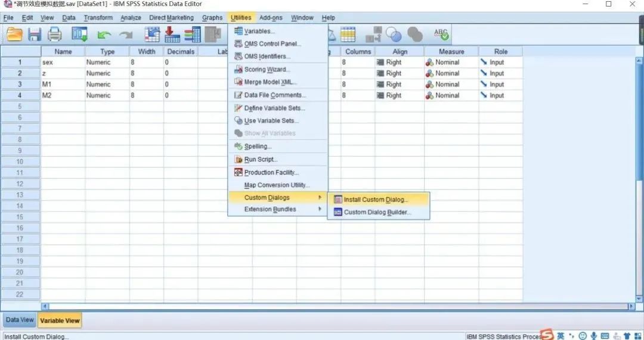
Task: Click the vertical scrollbar down arrow
Action: (639, 298)
